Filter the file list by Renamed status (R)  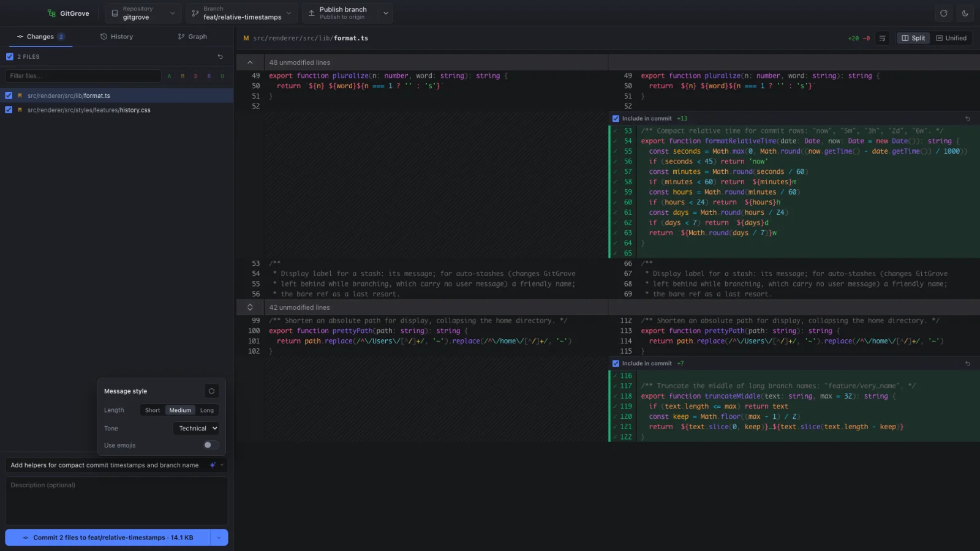click(209, 76)
